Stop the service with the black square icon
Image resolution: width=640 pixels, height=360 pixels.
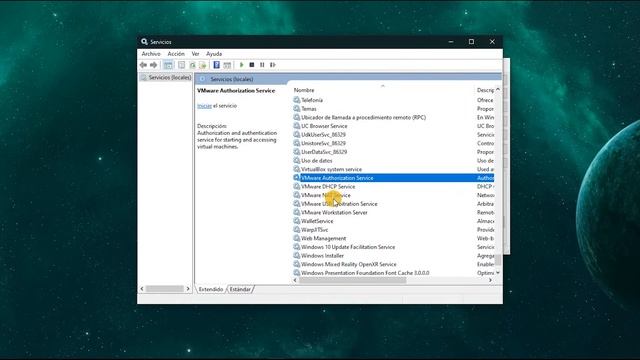pyautogui.click(x=252, y=65)
